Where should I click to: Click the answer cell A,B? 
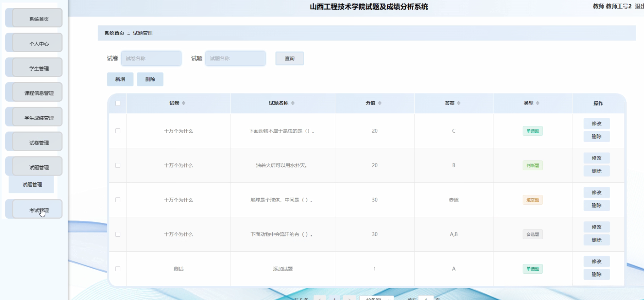coord(454,234)
